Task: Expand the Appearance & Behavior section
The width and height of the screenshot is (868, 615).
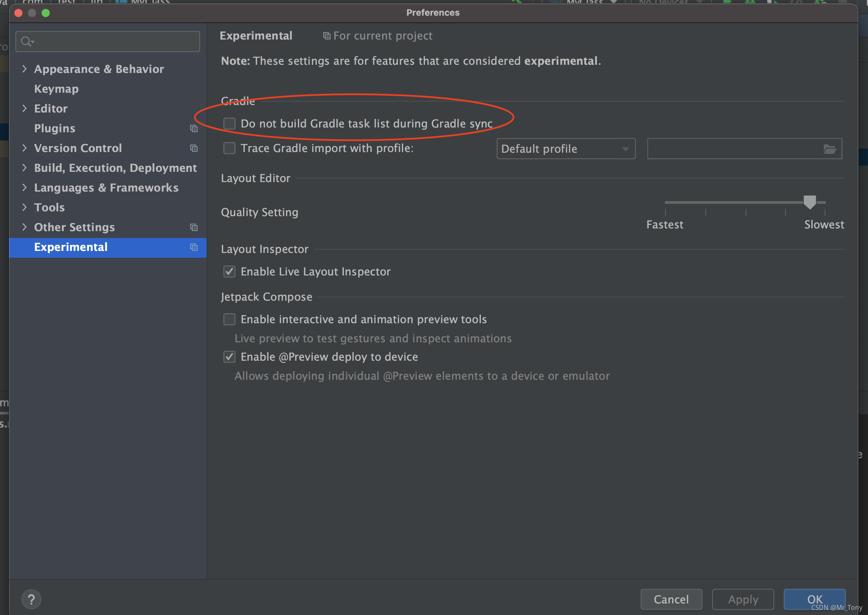Action: click(x=25, y=69)
